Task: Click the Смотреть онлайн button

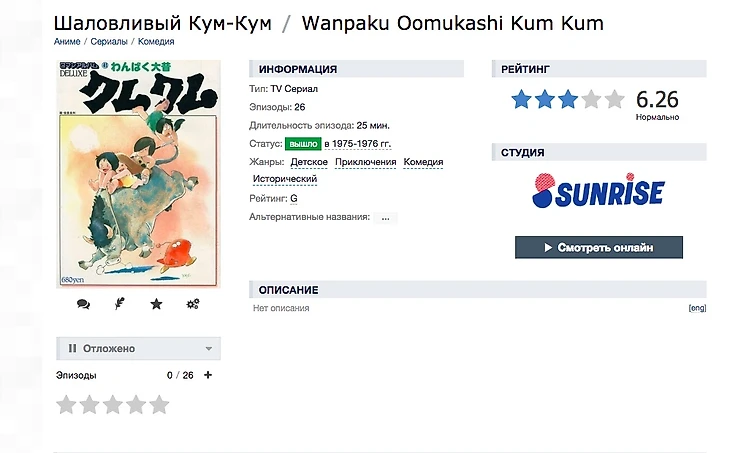Action: [x=599, y=247]
